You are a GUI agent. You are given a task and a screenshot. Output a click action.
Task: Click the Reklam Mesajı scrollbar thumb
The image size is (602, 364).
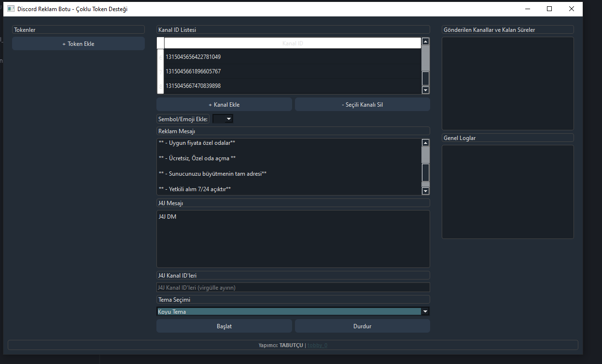click(425, 172)
